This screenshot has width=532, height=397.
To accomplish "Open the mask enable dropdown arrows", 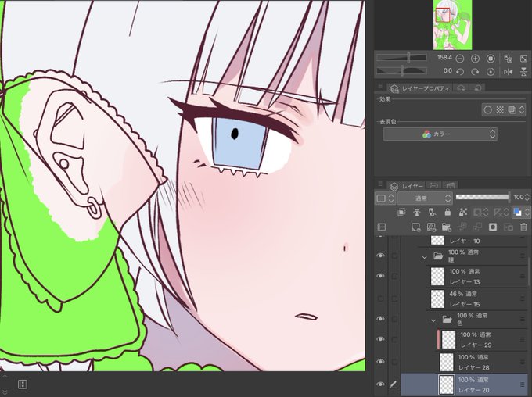I will [486, 213].
